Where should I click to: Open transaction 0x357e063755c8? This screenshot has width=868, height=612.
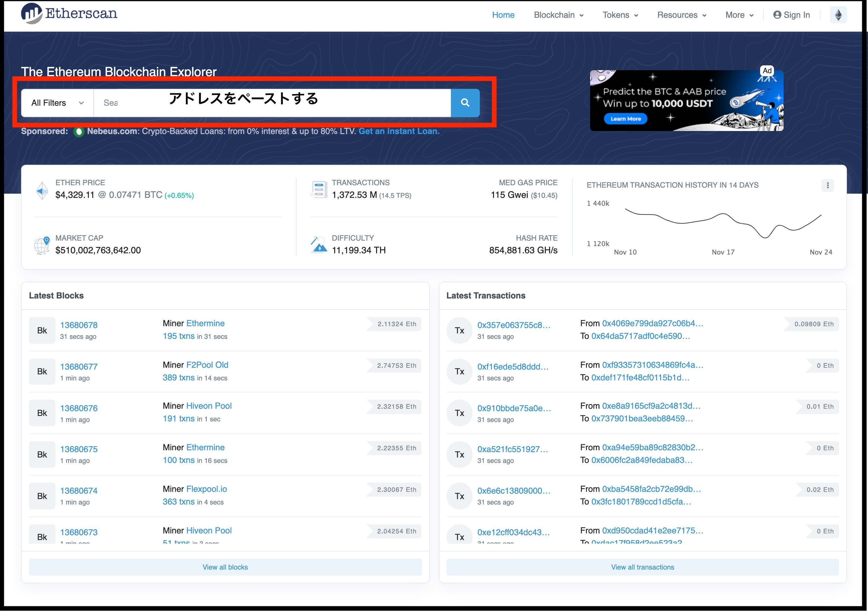point(514,325)
